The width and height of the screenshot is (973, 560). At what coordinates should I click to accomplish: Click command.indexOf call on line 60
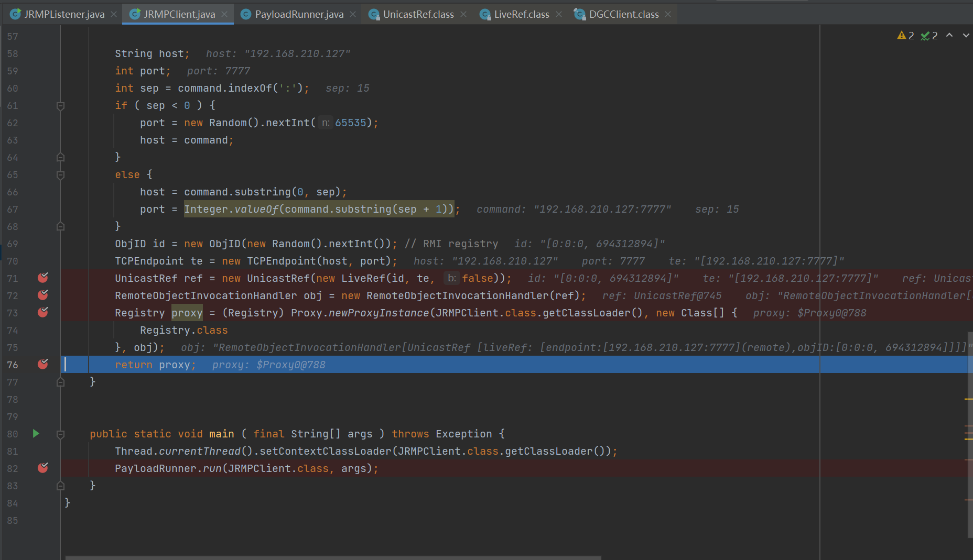pos(240,88)
